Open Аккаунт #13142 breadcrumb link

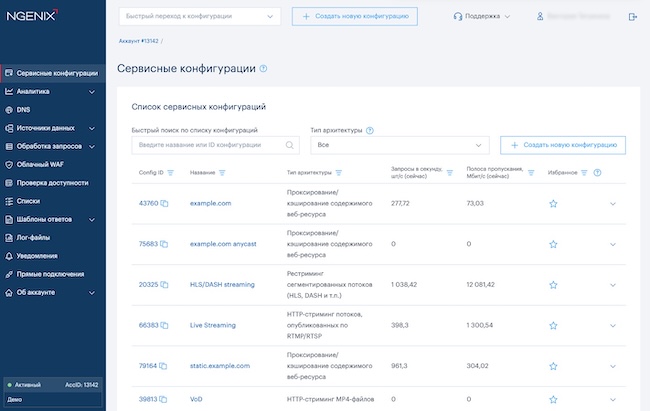pyautogui.click(x=138, y=41)
